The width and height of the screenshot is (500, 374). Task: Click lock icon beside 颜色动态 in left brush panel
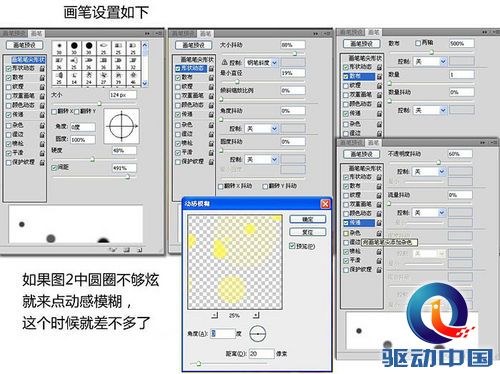click(x=42, y=106)
